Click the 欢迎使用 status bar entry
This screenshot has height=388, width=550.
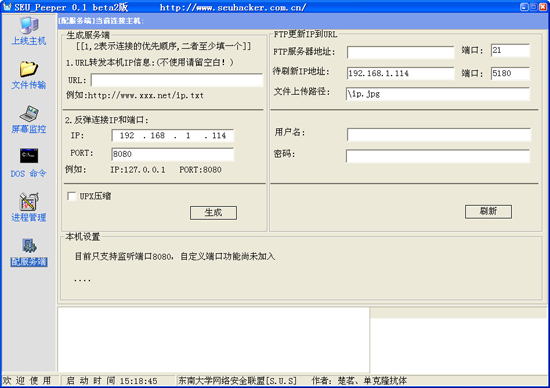[27, 381]
